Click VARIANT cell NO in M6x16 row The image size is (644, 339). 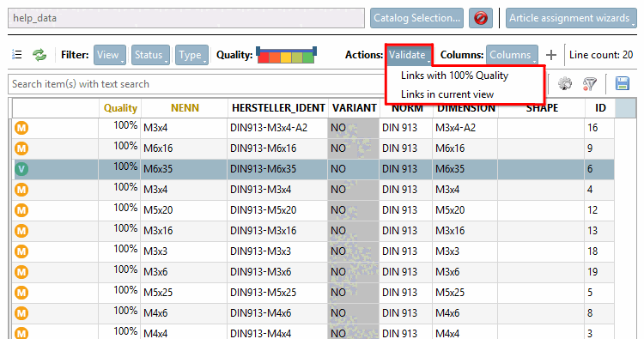pos(353,148)
